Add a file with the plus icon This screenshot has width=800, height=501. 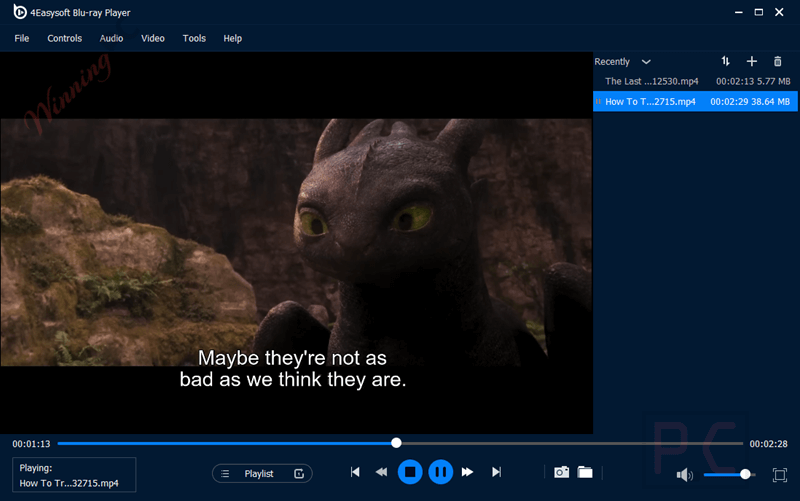[x=752, y=61]
